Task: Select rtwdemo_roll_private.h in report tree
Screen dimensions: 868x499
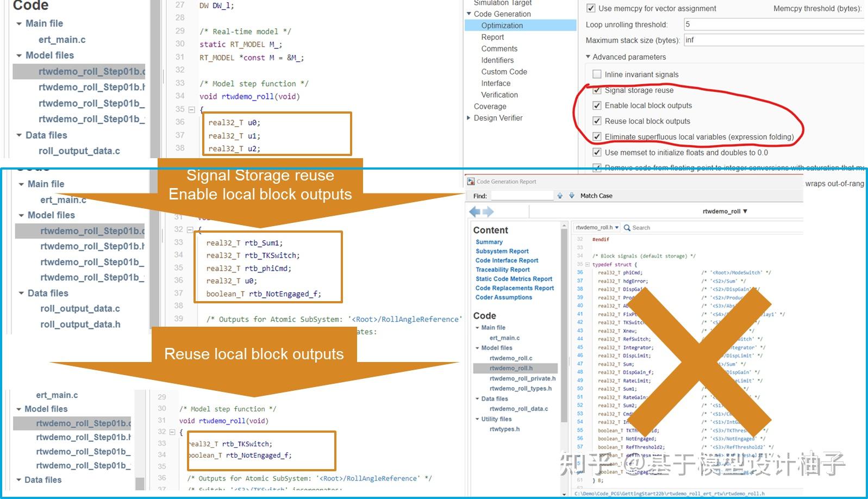Action: [522, 378]
